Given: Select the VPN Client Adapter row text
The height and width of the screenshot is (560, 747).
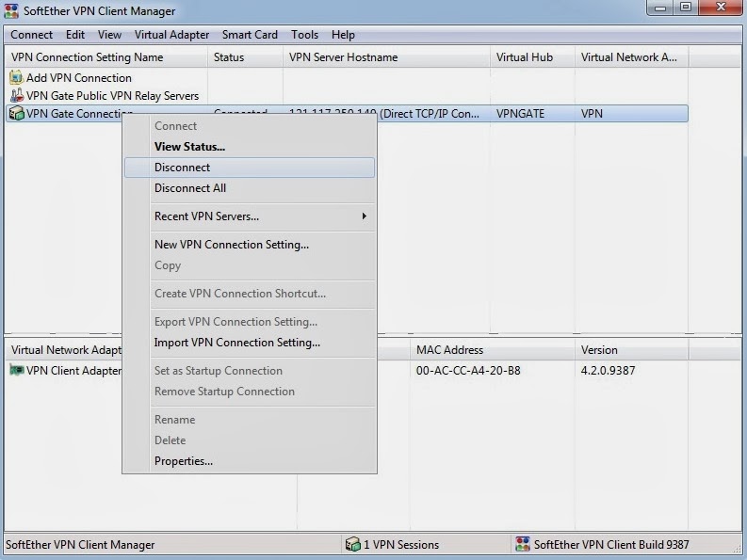Looking at the screenshot, I should point(73,371).
